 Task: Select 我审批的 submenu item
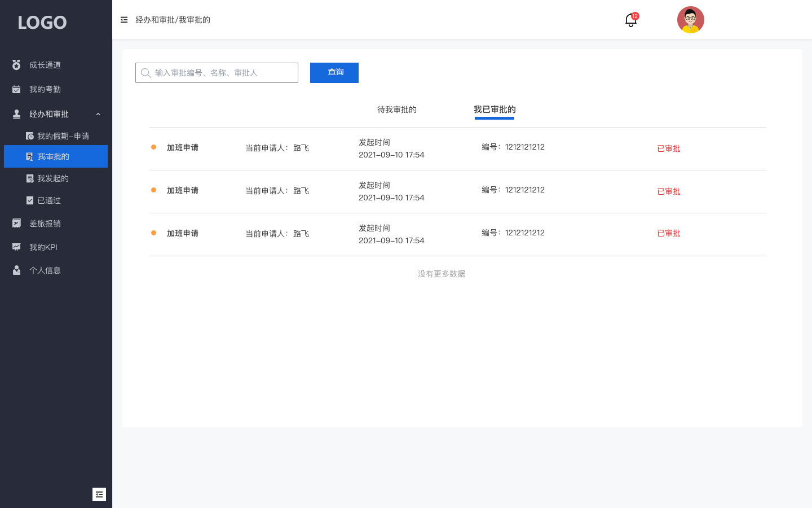tap(56, 156)
